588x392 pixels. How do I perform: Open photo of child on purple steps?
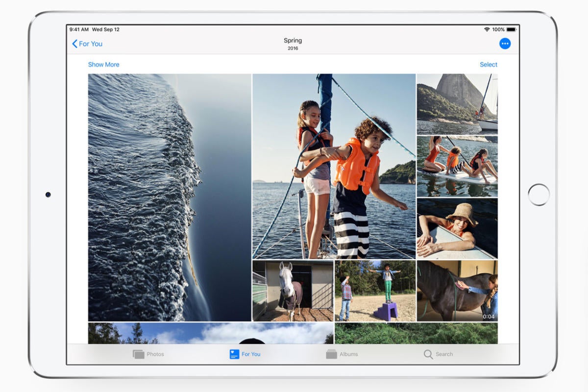(x=375, y=291)
